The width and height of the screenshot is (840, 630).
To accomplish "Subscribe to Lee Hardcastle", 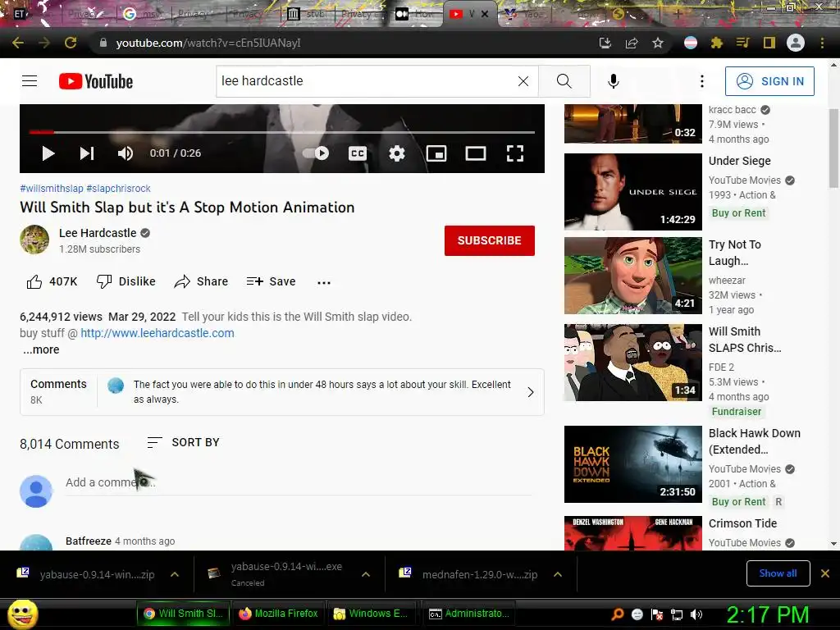I will [490, 240].
